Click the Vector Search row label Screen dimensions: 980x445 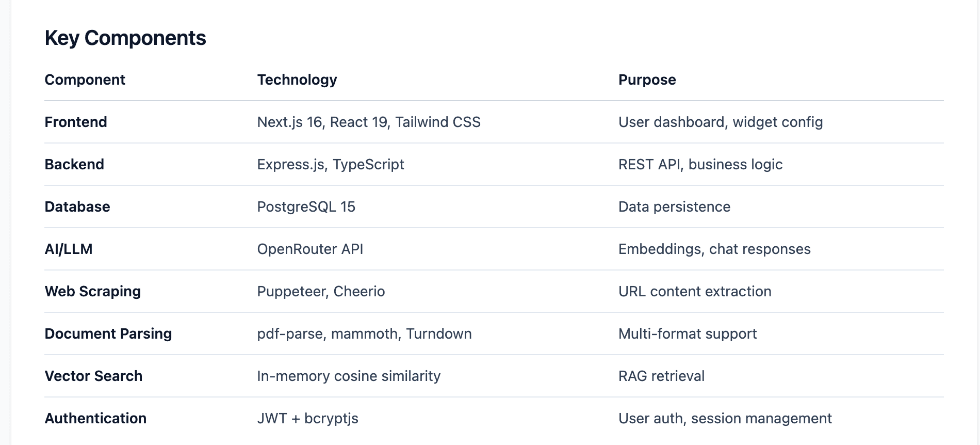point(93,376)
